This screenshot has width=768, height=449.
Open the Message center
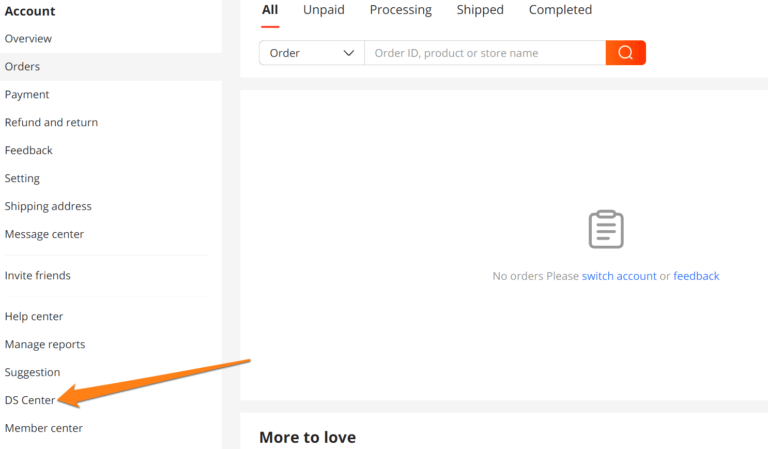(x=44, y=234)
